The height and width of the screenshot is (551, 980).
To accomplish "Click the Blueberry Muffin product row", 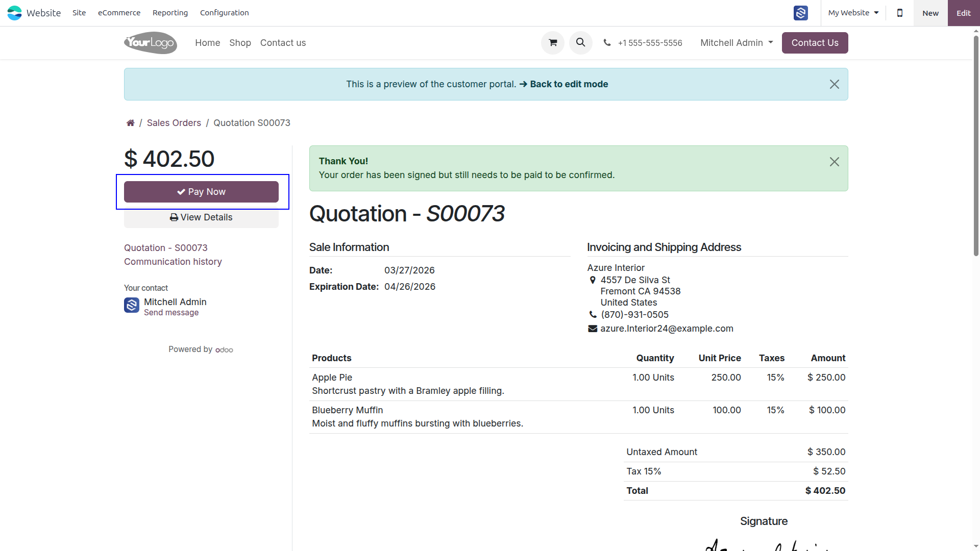I will coord(578,417).
